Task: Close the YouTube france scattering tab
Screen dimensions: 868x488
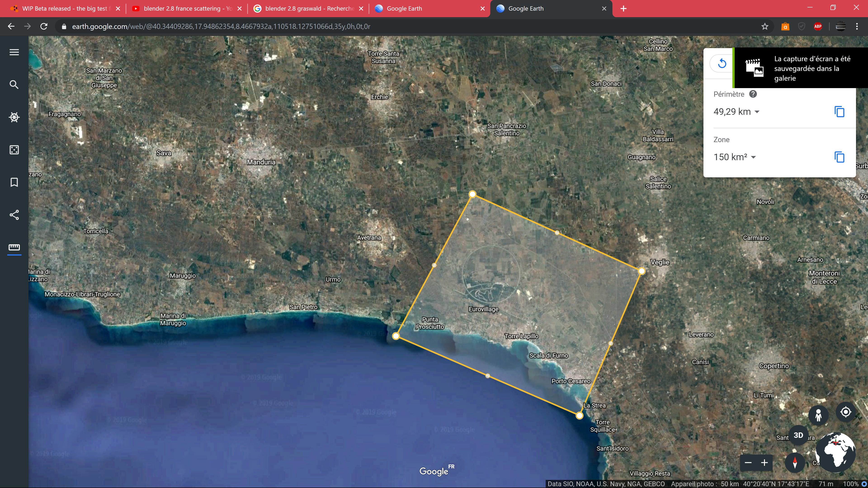Action: click(240, 9)
